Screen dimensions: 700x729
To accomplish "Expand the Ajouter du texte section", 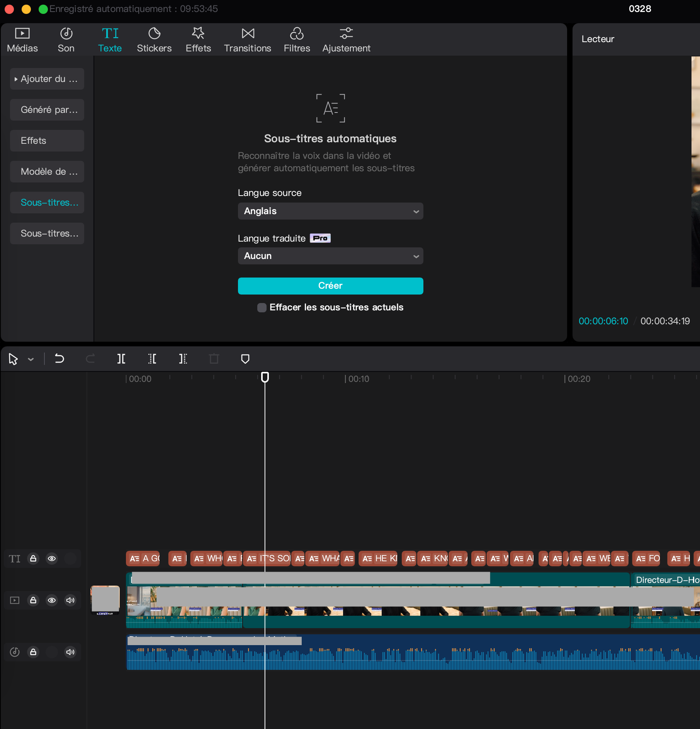I will pos(47,79).
